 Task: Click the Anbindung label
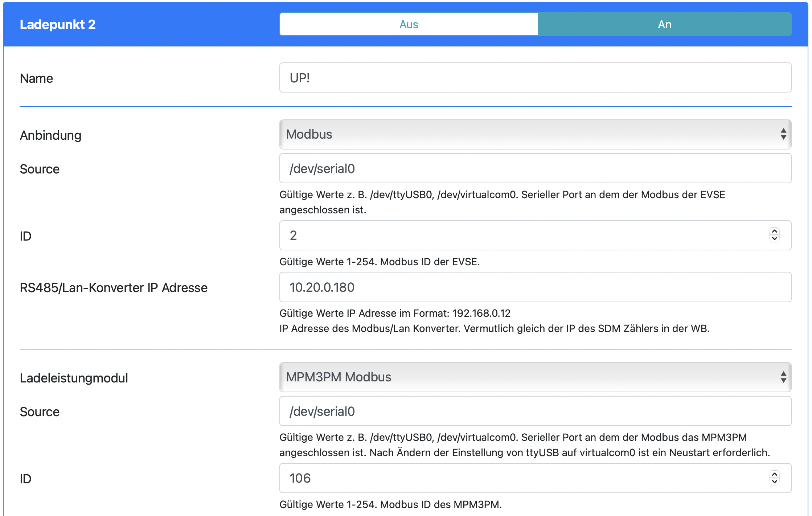pyautogui.click(x=50, y=135)
